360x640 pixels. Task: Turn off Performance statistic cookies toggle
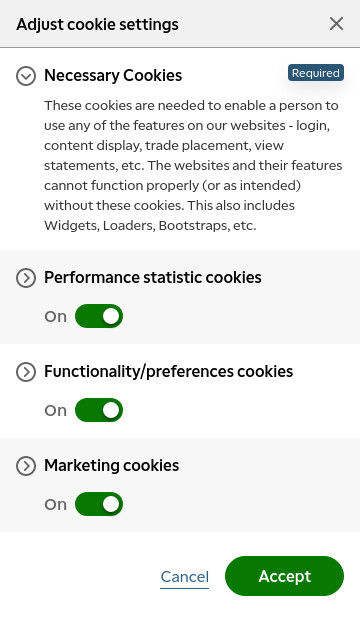pos(99,316)
